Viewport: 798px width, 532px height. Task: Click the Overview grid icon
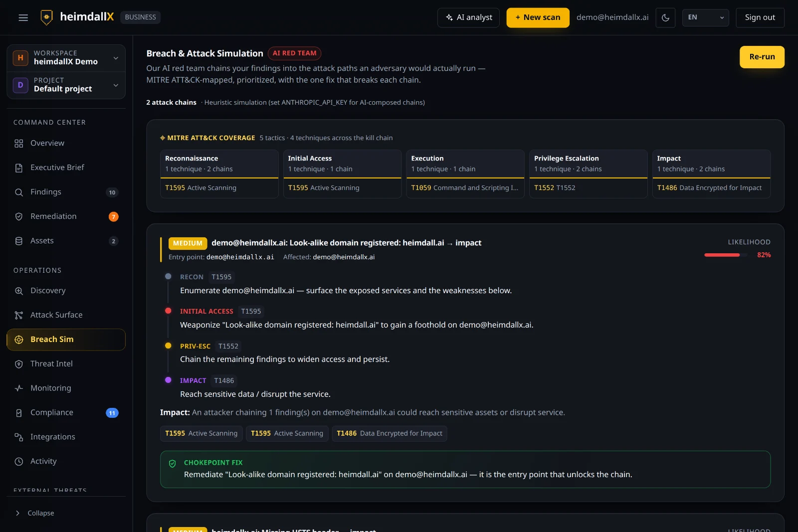[x=19, y=144]
